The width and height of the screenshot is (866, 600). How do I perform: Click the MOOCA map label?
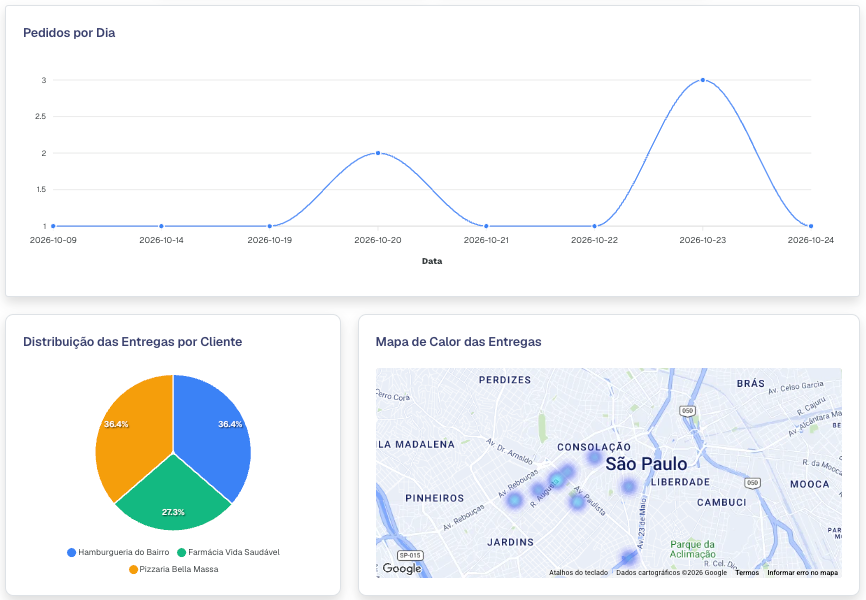[810, 485]
